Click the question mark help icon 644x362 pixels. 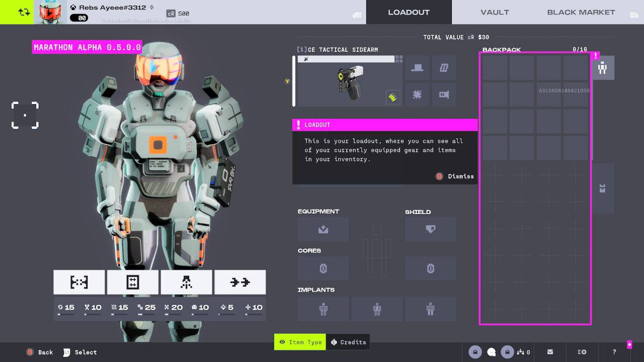(x=614, y=352)
